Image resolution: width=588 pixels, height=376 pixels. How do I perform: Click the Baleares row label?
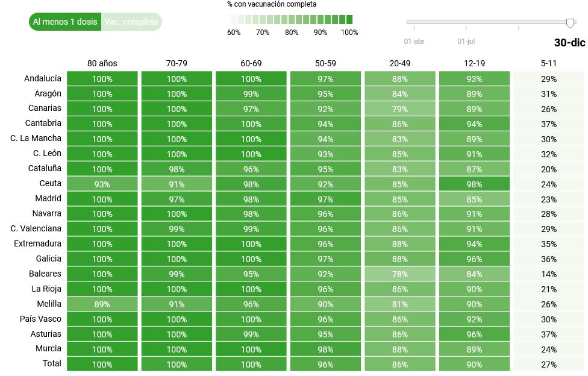click(x=45, y=274)
